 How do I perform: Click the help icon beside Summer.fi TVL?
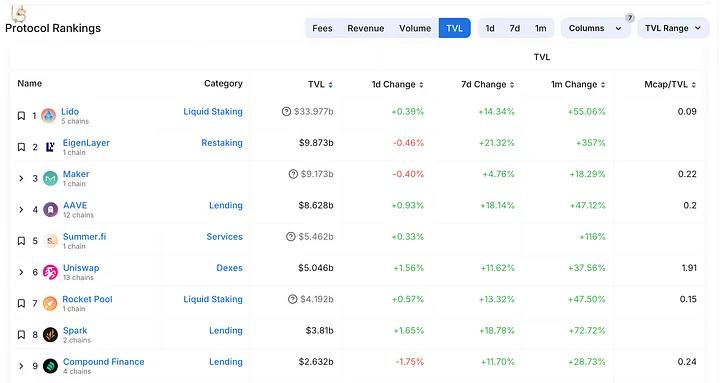point(291,237)
